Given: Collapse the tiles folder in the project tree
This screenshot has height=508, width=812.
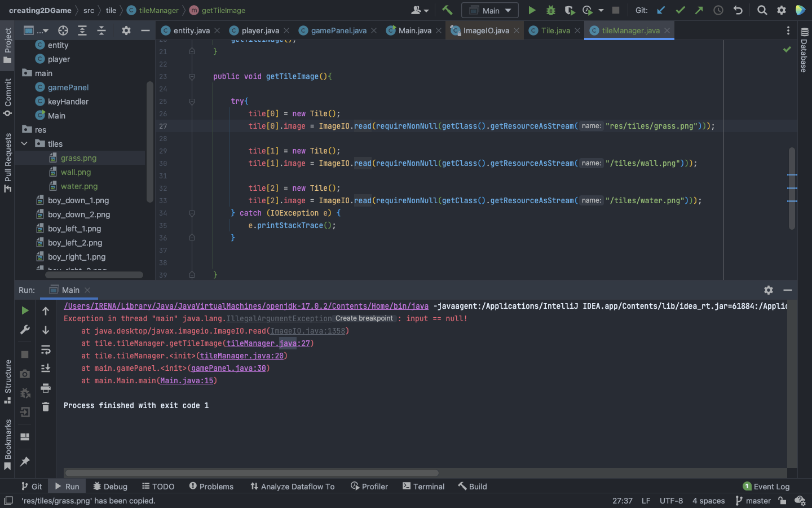Looking at the screenshot, I should [x=24, y=143].
